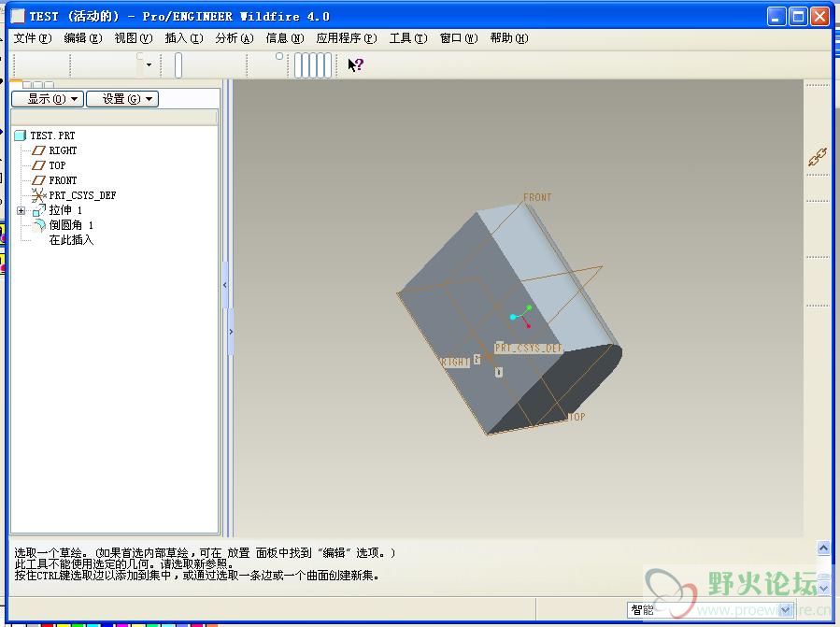Click the RIGHT datum plane icon in model tree

point(38,150)
